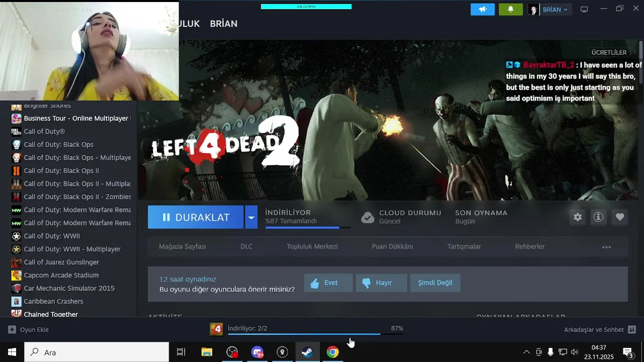Select Call of Duty: WWII - Multiplayer
Screen dimensions: 644x362
(x=72, y=249)
